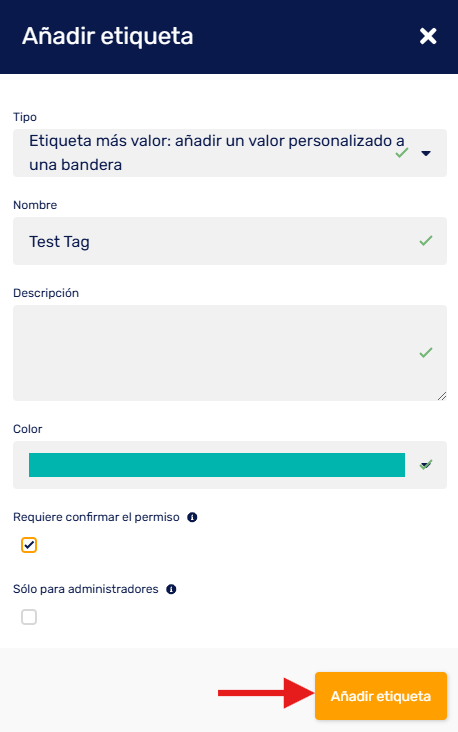Enable Sólo para administradores checkbox
This screenshot has height=732, width=458.
[x=29, y=617]
